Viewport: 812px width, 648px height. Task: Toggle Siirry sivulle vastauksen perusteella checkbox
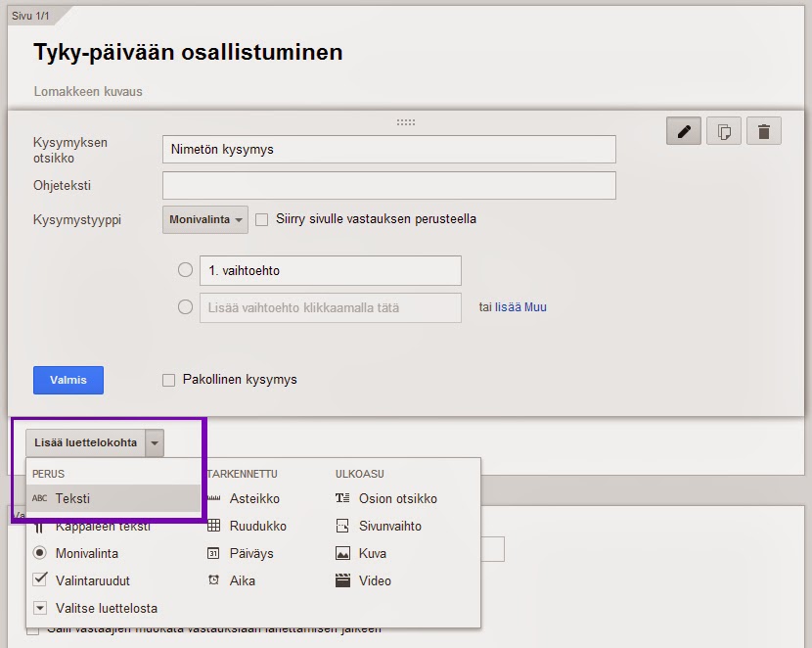[x=262, y=220]
